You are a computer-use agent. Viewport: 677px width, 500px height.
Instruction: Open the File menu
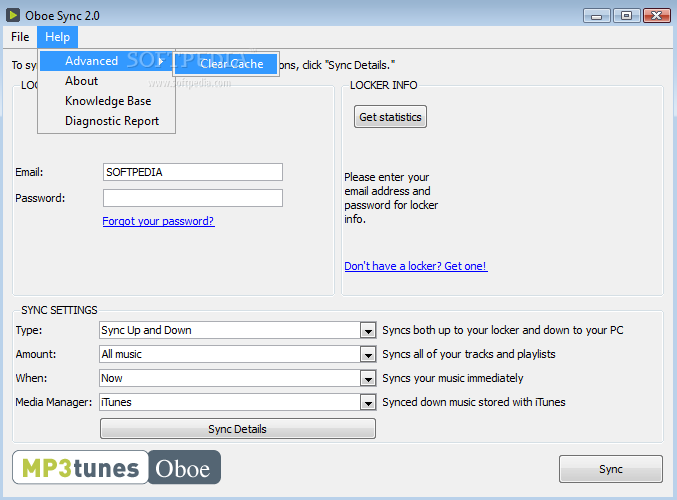click(x=20, y=37)
